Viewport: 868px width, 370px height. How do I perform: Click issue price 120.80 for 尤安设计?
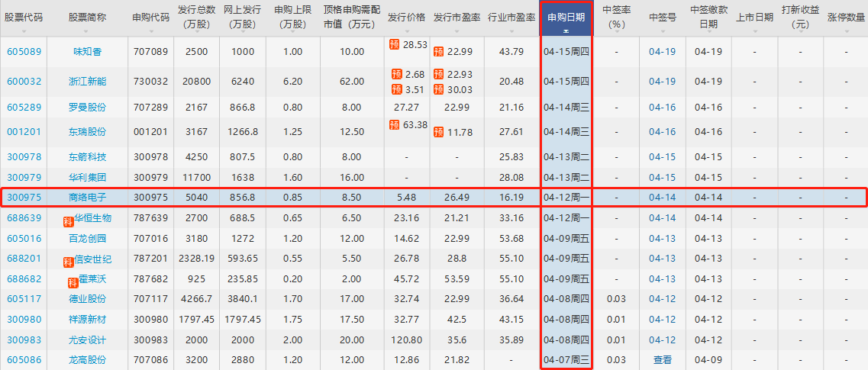pos(406,339)
